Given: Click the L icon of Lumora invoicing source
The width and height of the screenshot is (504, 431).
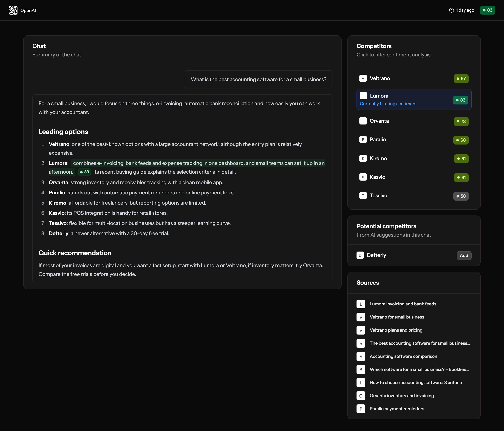Looking at the screenshot, I should [361, 304].
